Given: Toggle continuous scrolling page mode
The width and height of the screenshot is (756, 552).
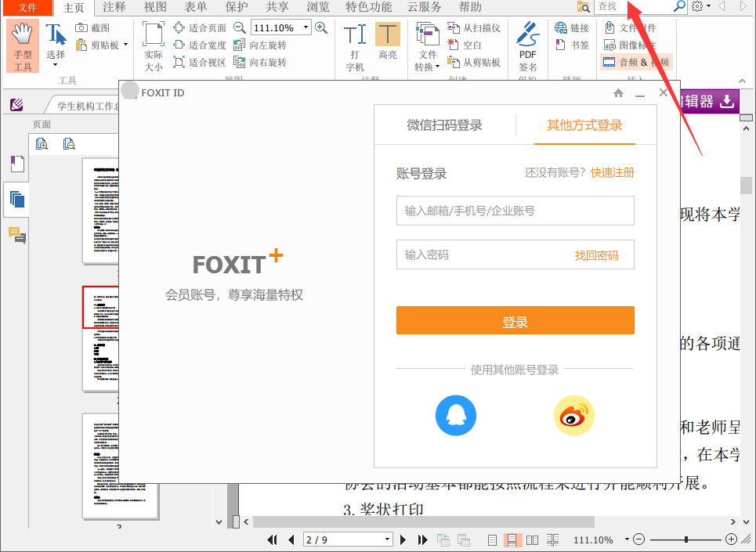Looking at the screenshot, I should (x=512, y=539).
